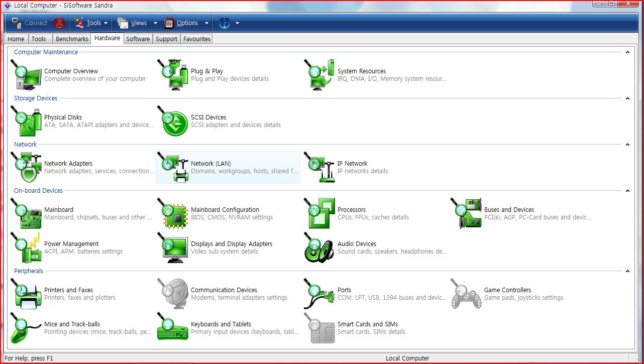Open the Power Management battery icon
This screenshot has height=364, width=644.
tap(26, 248)
